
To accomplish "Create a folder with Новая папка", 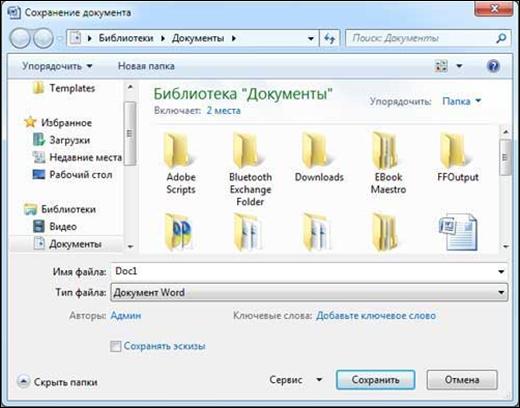I will [x=146, y=66].
